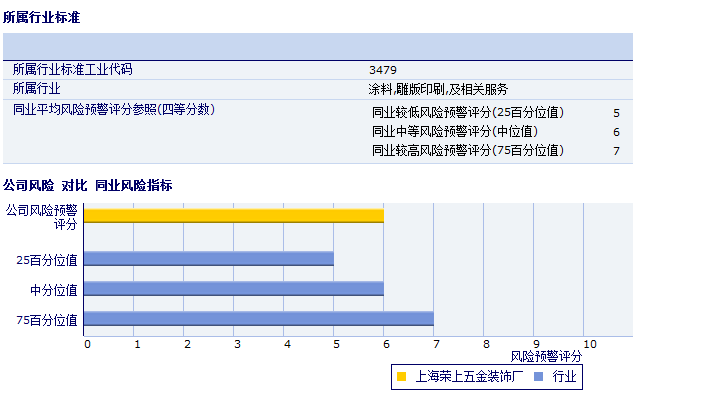722x397 pixels.
Task: Click the light blue table header band
Action: pos(318,47)
